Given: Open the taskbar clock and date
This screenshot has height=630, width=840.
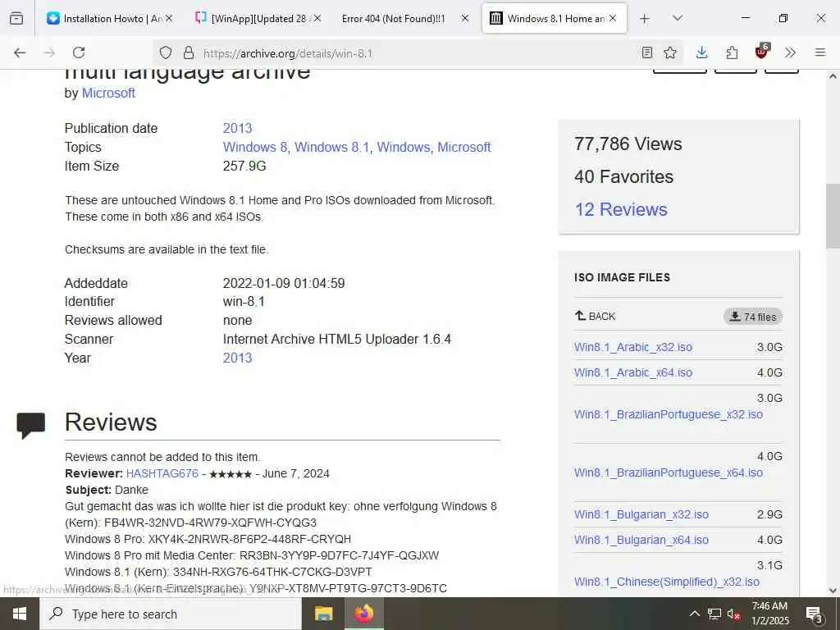Looking at the screenshot, I should (x=769, y=614).
